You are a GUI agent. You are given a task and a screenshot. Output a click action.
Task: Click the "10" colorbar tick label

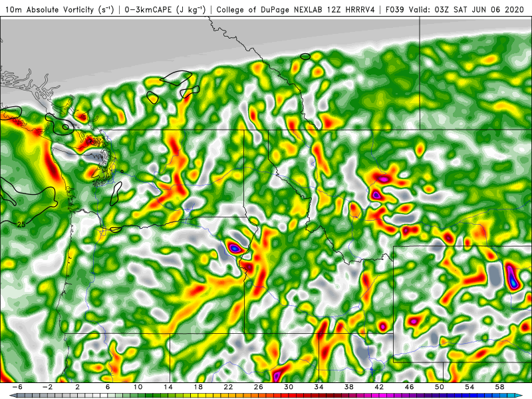138,387
